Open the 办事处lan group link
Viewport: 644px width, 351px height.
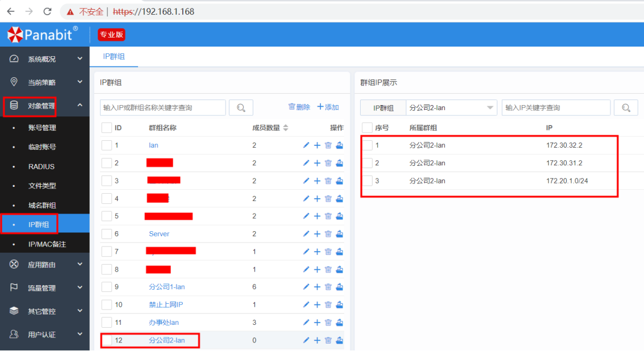(164, 323)
